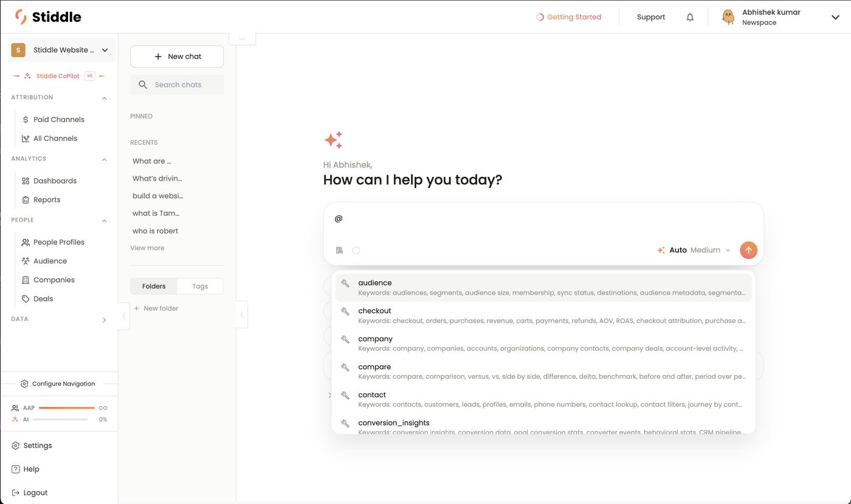The image size is (851, 504).
Task: Click the Settings gear icon
Action: click(x=16, y=446)
